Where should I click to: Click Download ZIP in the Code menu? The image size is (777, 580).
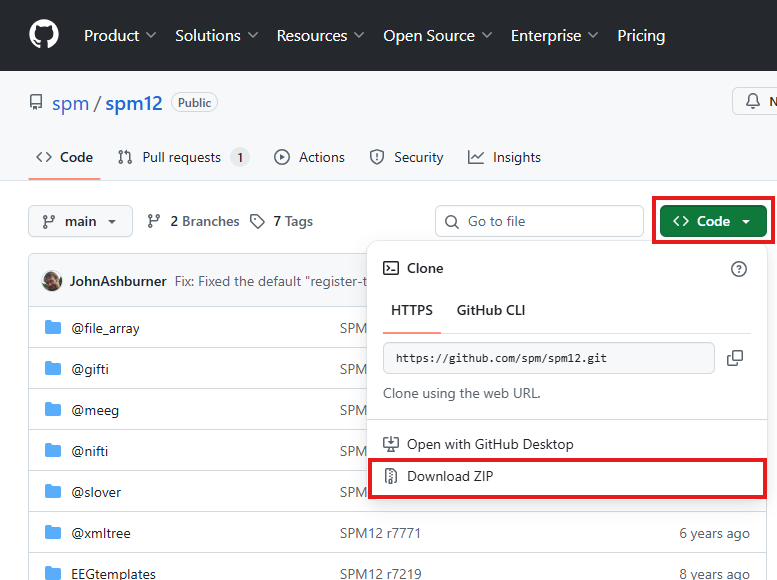tap(450, 477)
